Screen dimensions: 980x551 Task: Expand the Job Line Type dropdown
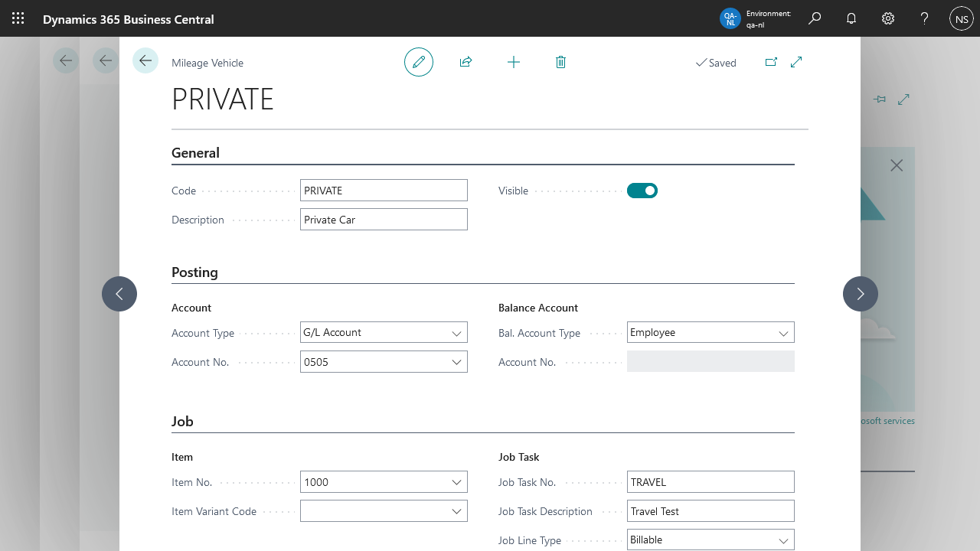point(783,540)
